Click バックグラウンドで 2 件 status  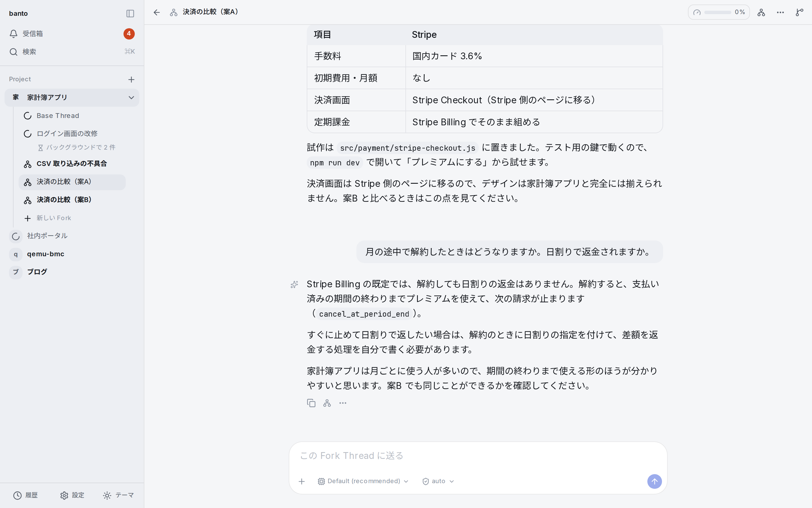pyautogui.click(x=77, y=148)
